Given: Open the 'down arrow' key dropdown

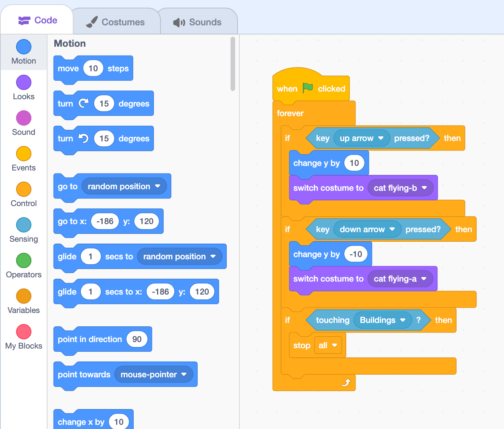Looking at the screenshot, I should point(367,229).
